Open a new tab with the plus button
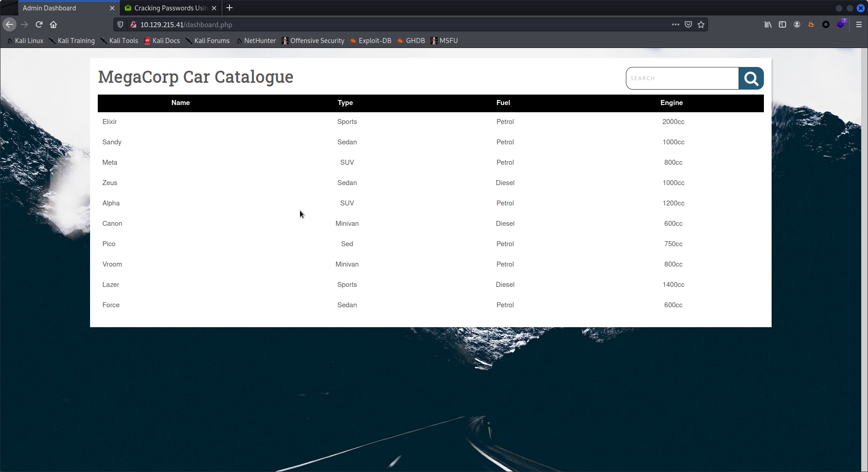This screenshot has width=868, height=472. 229,8
